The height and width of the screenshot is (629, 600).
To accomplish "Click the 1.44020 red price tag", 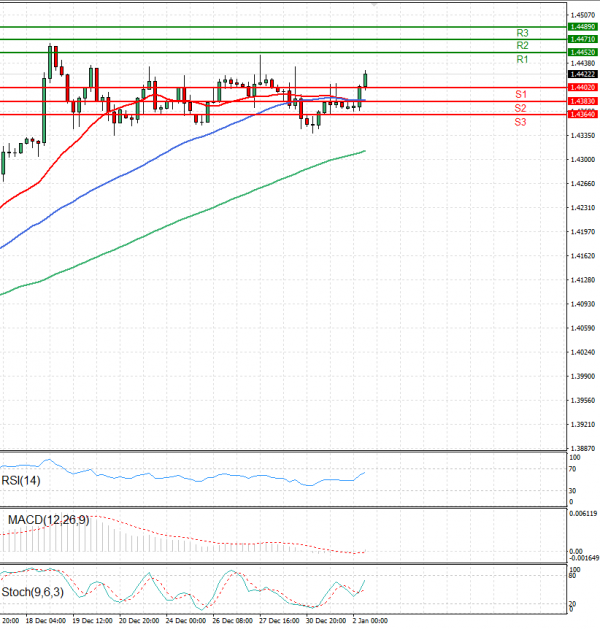I will coord(583,87).
